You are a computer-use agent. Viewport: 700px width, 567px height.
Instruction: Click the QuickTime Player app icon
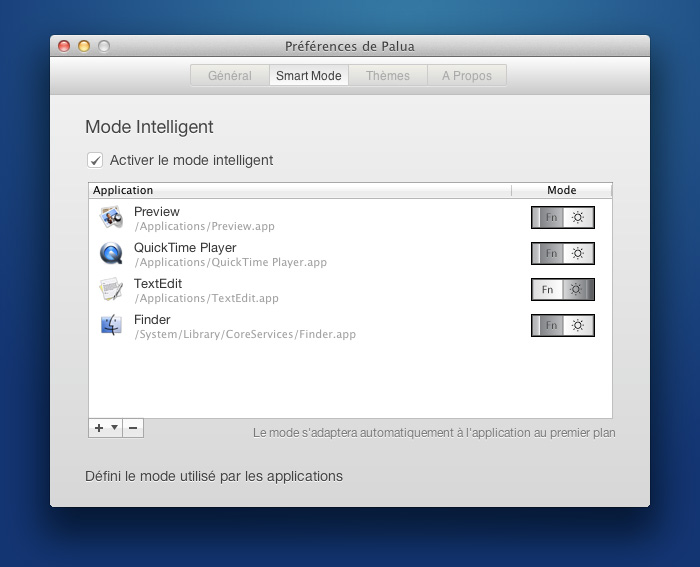(x=111, y=254)
